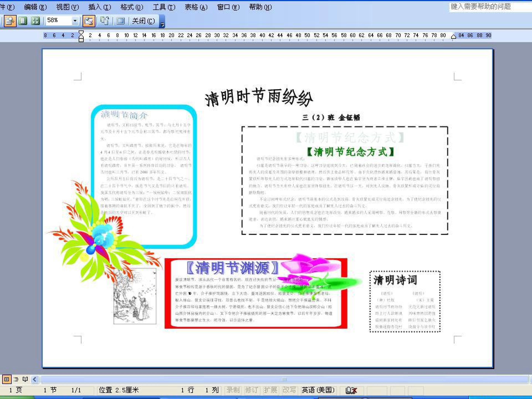Switch to Reading Layout view icon

click(x=25, y=379)
